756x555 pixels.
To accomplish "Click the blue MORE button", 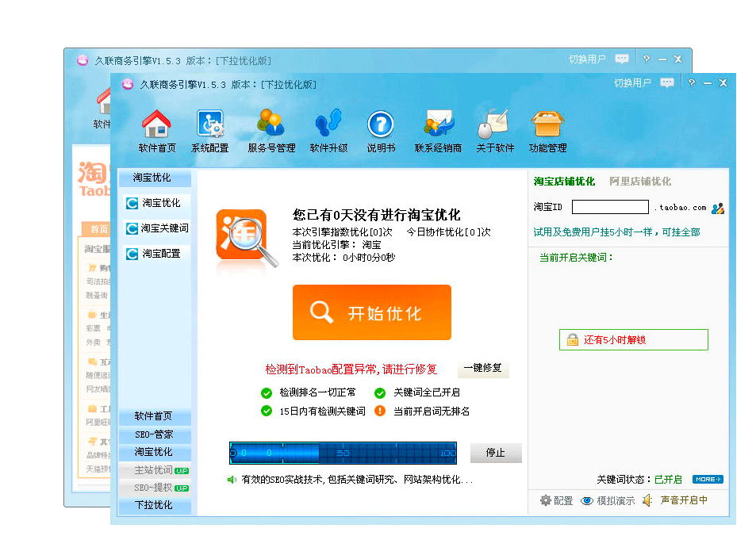I will [708, 480].
